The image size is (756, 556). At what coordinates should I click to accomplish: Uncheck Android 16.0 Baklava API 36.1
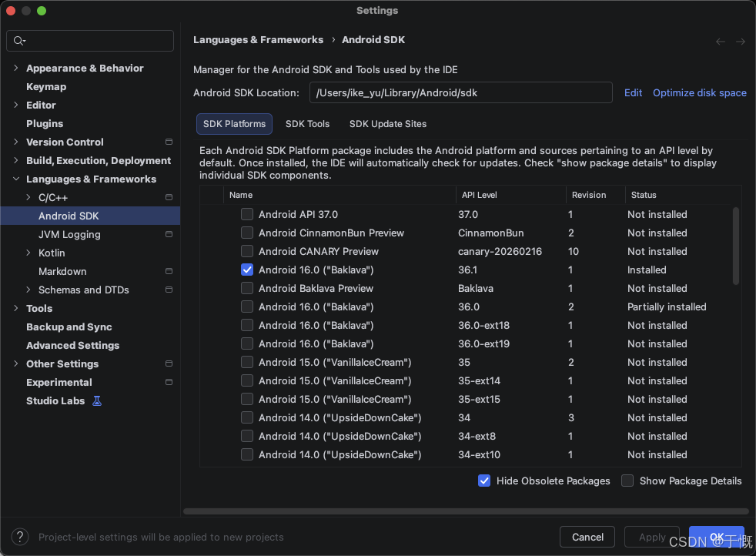pos(247,270)
